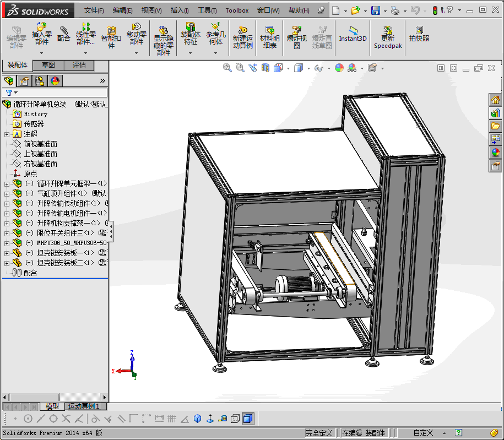Open the ConfigurationManager tab icon
This screenshot has width=504, height=440.
(40, 81)
